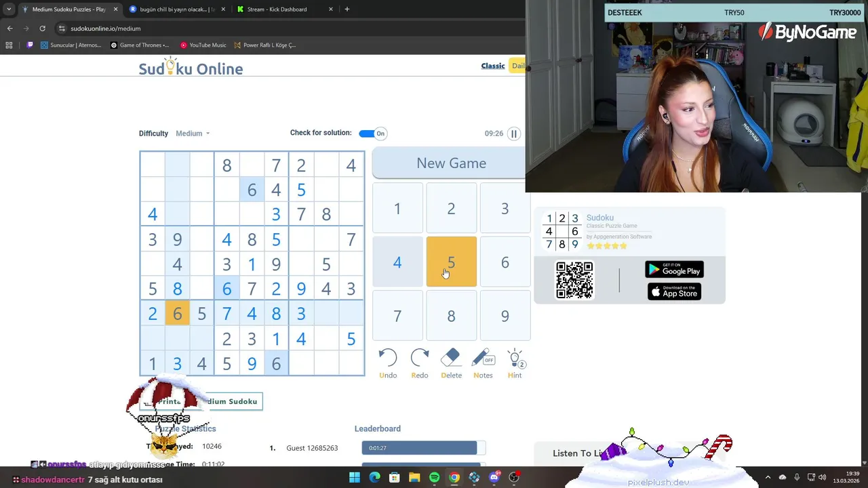Click number 3 on the keypad
Screen dimensions: 868x488
click(x=505, y=209)
